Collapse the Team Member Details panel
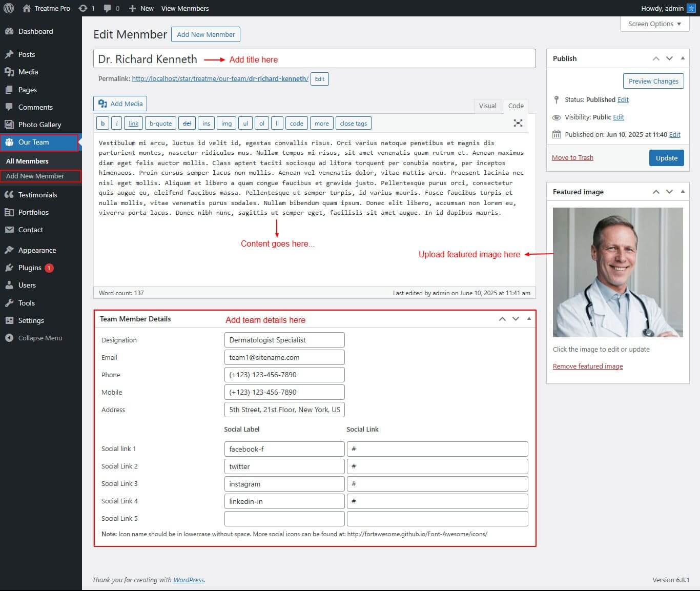Image resolution: width=700 pixels, height=591 pixels. pyautogui.click(x=529, y=319)
